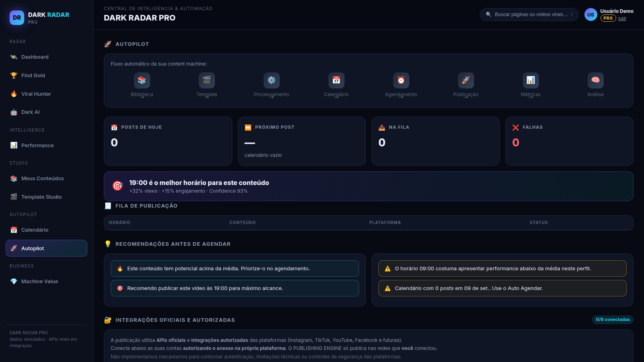
Task: Click the Fila de Publicação receipt icon
Action: (x=108, y=206)
